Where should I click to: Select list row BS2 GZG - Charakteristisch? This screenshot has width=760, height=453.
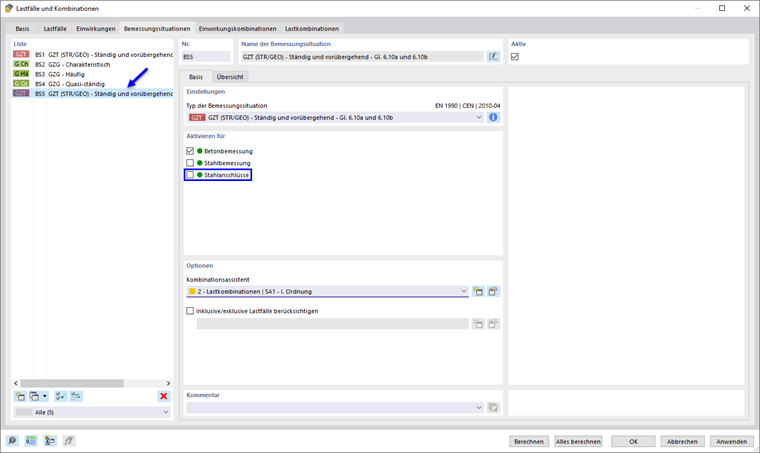(93, 64)
